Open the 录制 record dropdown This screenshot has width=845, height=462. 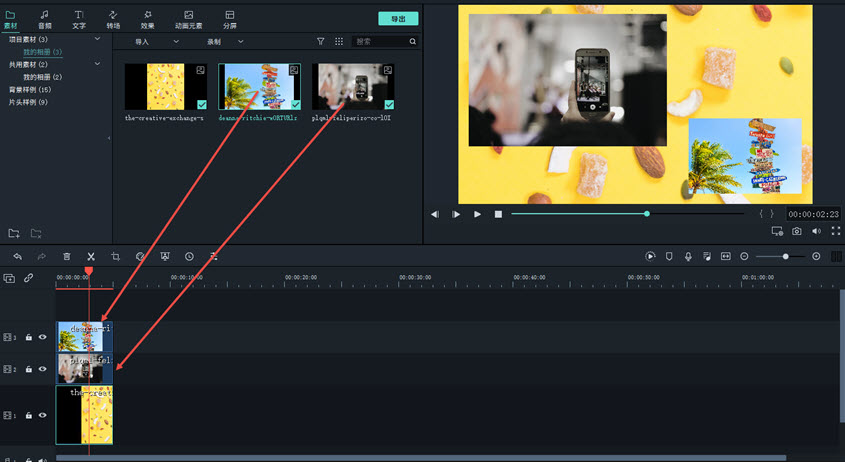(x=225, y=42)
